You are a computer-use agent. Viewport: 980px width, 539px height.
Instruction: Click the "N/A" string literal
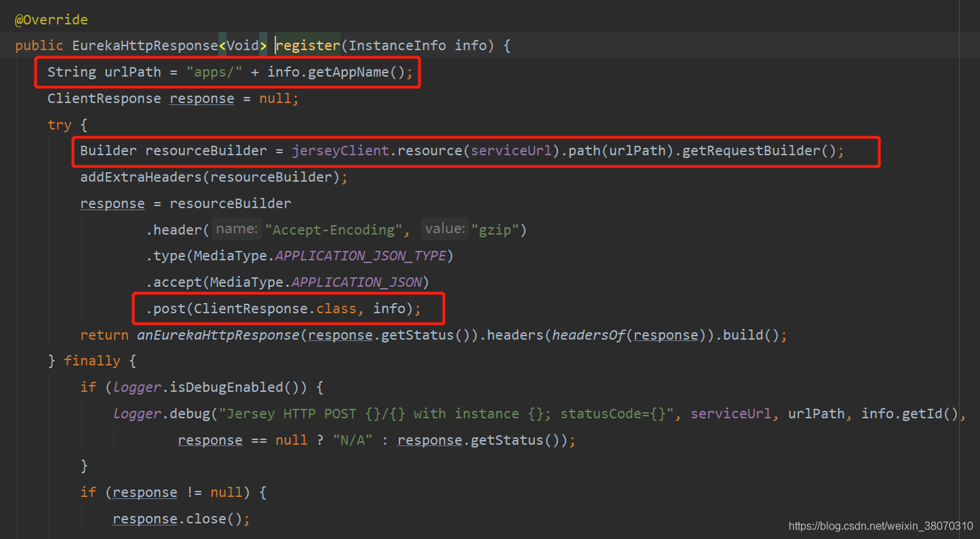[x=353, y=440]
